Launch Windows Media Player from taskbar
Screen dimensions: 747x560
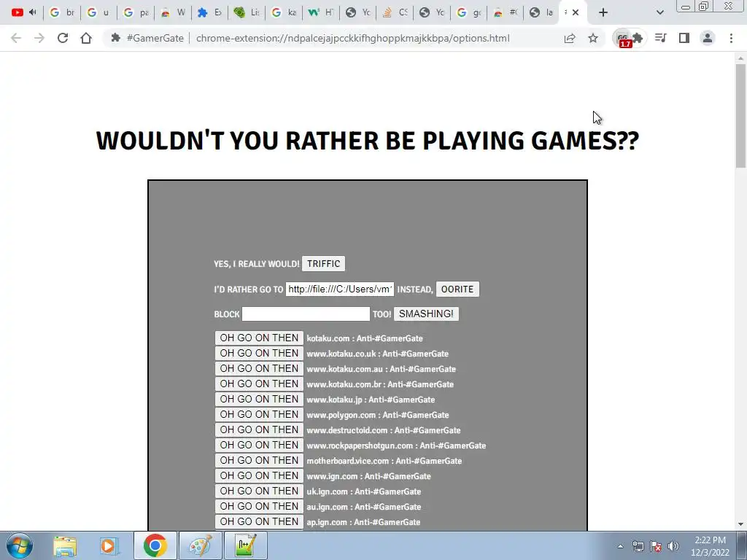109,545
